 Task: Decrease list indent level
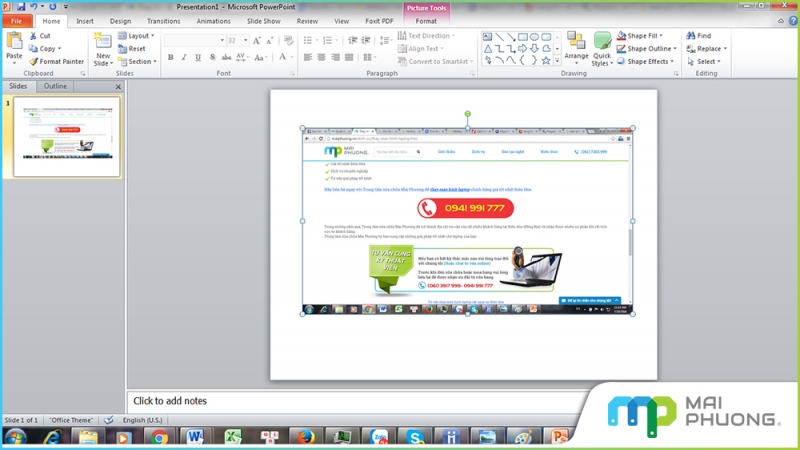pos(353,40)
